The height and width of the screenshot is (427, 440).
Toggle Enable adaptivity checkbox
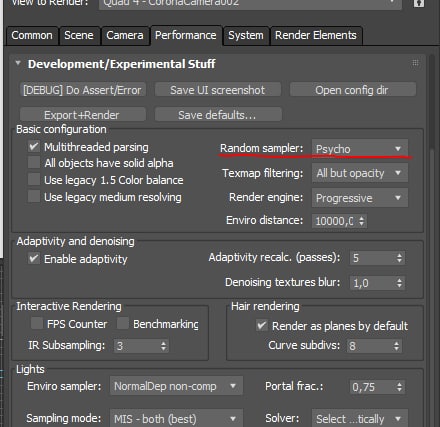(34, 259)
